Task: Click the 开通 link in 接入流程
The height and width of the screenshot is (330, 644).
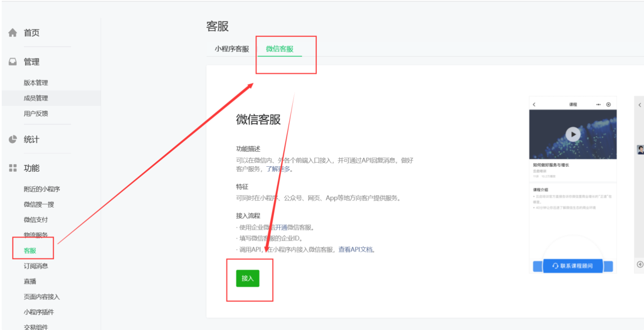Action: pos(281,227)
